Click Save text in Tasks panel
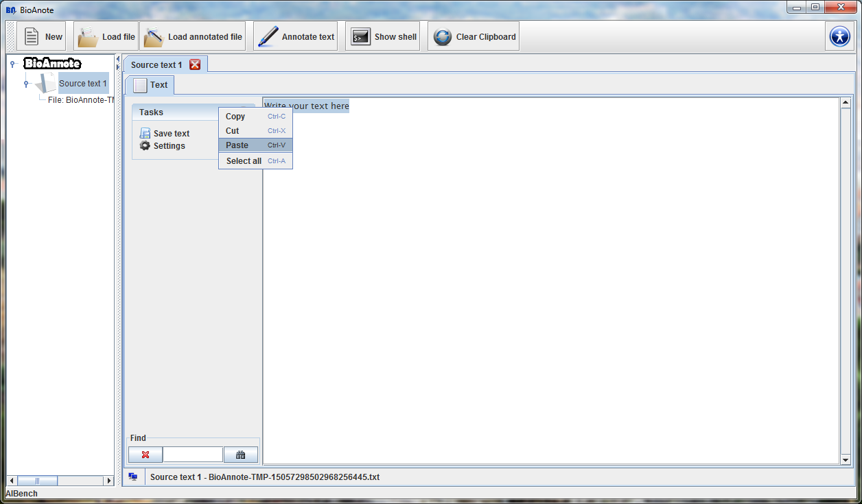The height and width of the screenshot is (504, 862). 171,134
